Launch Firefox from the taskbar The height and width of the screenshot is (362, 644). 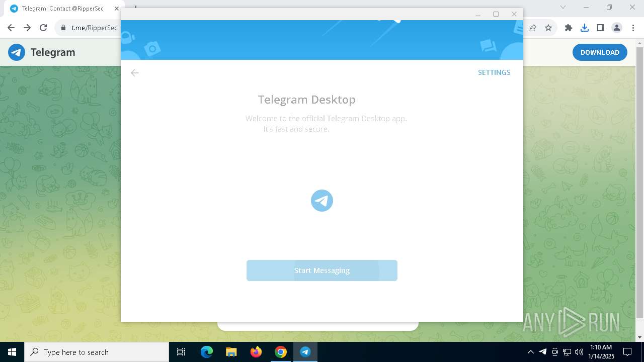click(256, 352)
